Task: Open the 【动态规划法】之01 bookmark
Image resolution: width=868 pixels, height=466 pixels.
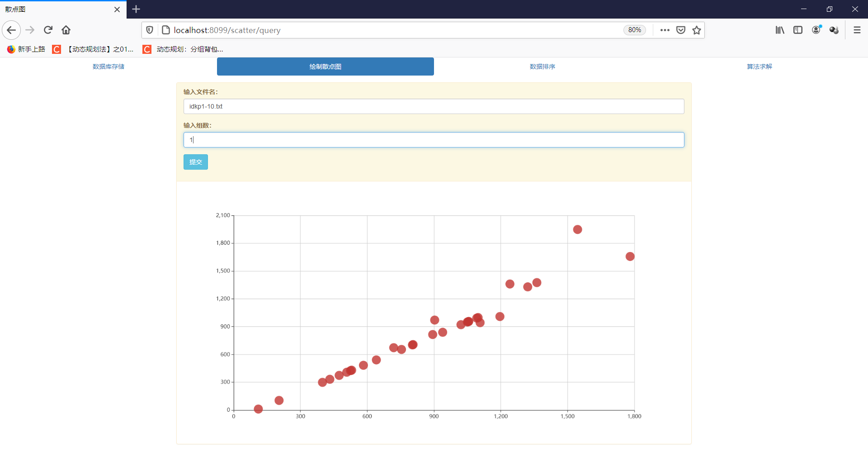Action: coord(93,49)
